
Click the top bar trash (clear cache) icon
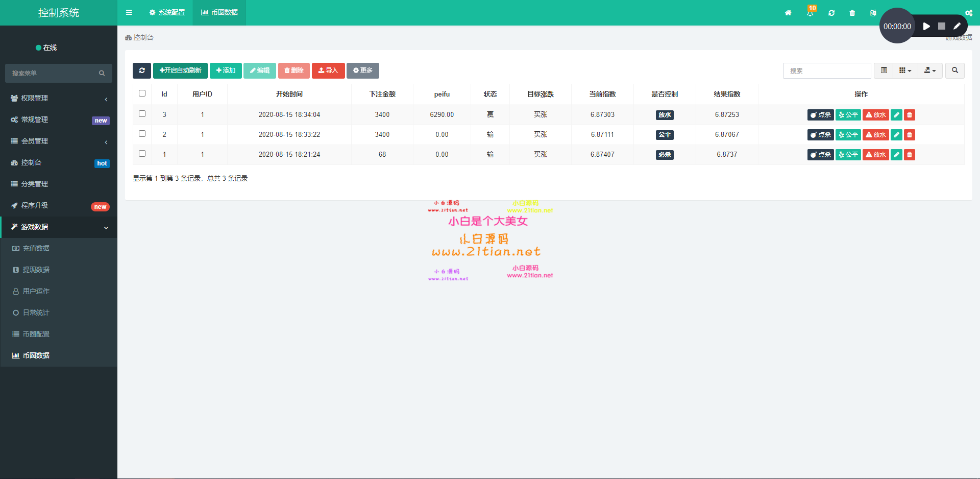click(852, 13)
